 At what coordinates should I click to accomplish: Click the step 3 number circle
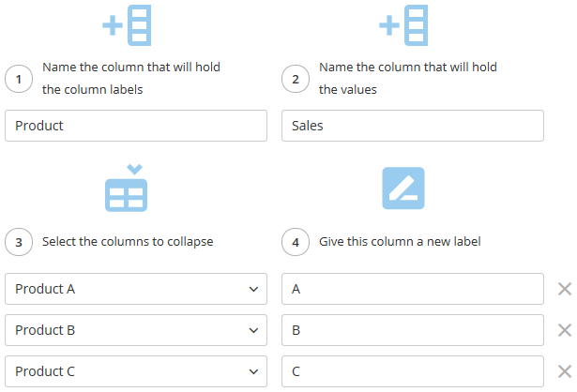pyautogui.click(x=19, y=242)
